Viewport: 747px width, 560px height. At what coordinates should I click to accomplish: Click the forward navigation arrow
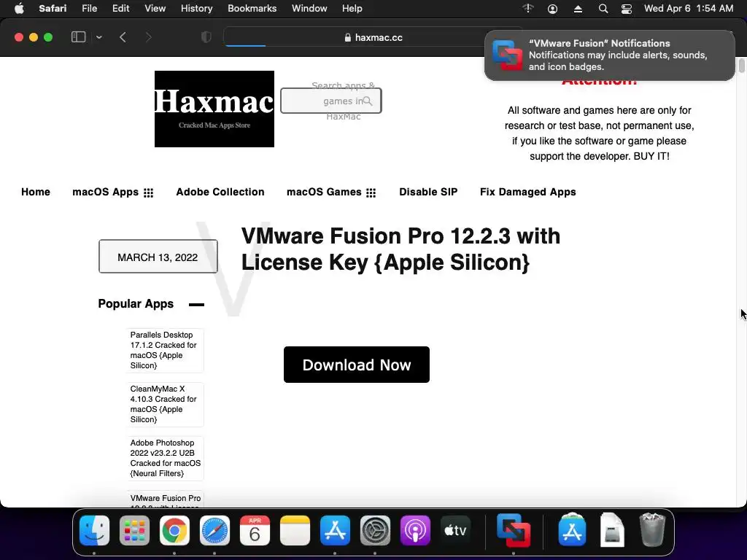tap(148, 37)
